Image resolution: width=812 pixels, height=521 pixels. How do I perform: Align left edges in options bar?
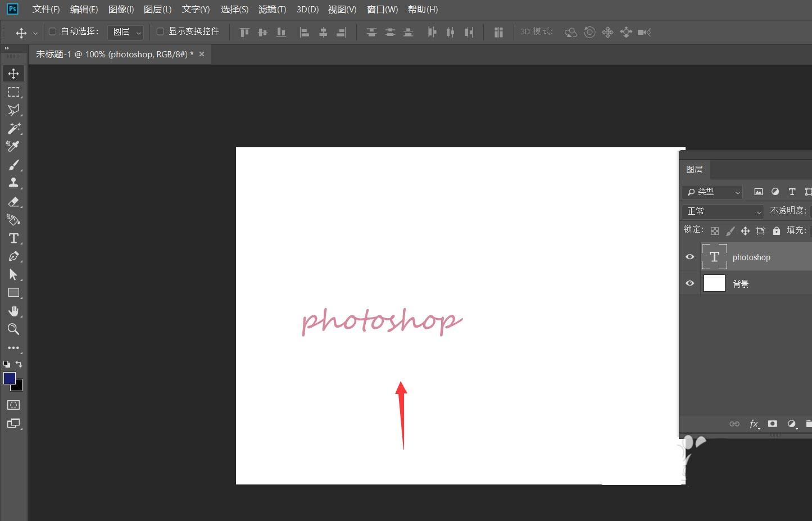coord(305,33)
